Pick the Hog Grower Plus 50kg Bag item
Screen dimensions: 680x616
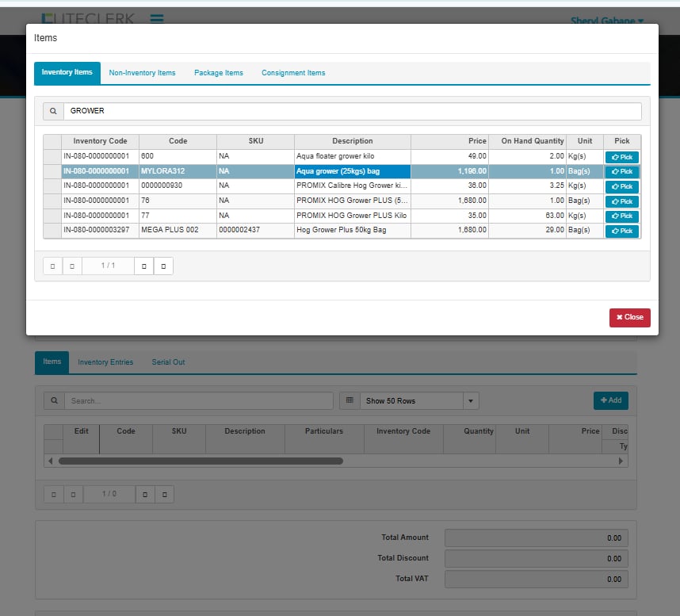tap(621, 231)
